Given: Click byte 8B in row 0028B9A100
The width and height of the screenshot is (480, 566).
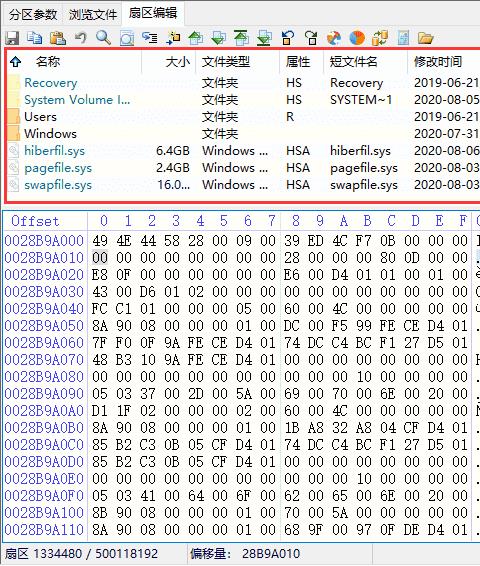Looking at the screenshot, I should point(100,513).
